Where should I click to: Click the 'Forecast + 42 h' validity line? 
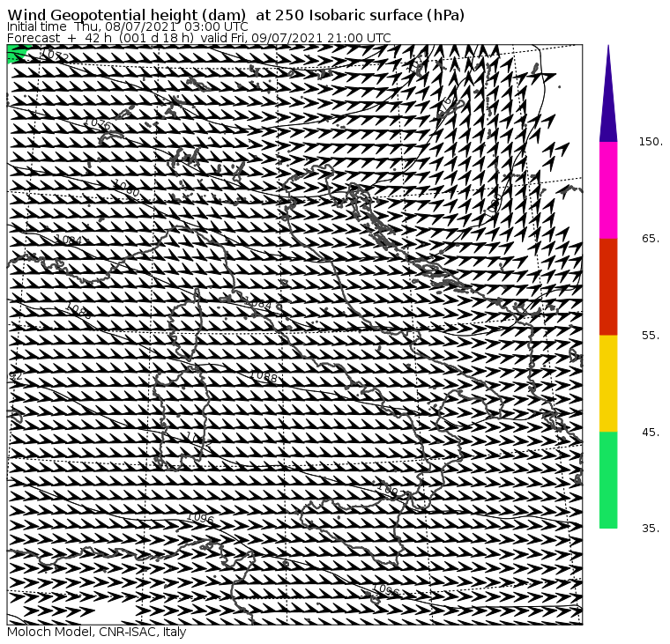199,38
